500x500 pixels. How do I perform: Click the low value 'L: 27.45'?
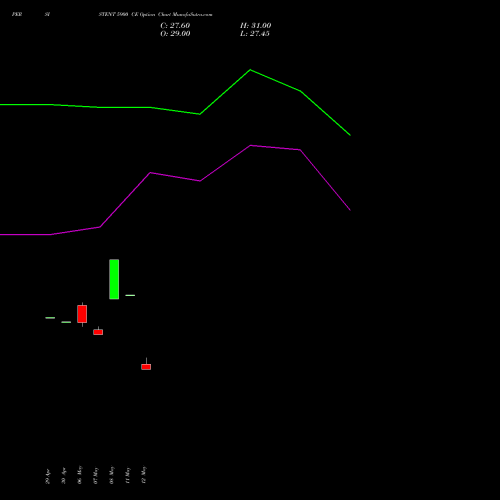click(255, 34)
